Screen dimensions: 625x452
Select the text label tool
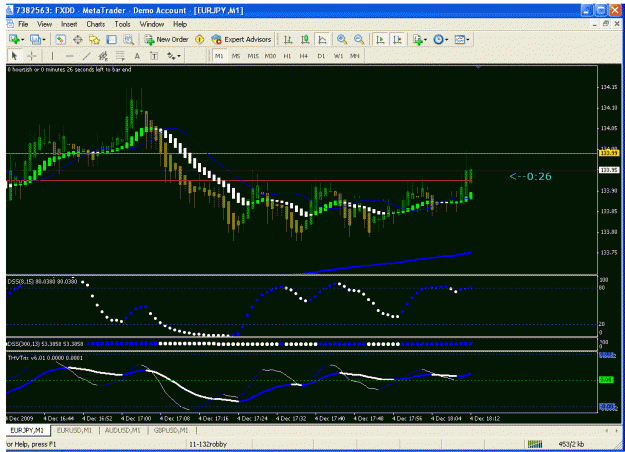[154, 56]
